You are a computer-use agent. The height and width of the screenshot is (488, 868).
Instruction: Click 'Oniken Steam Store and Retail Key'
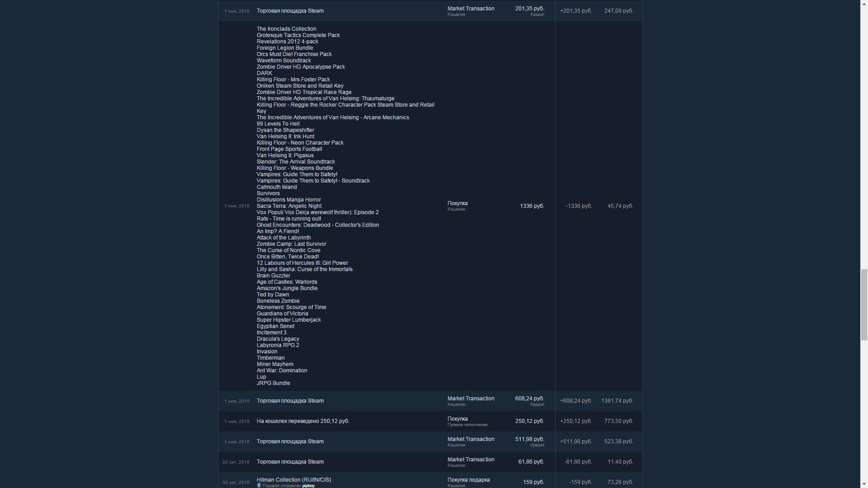point(300,86)
